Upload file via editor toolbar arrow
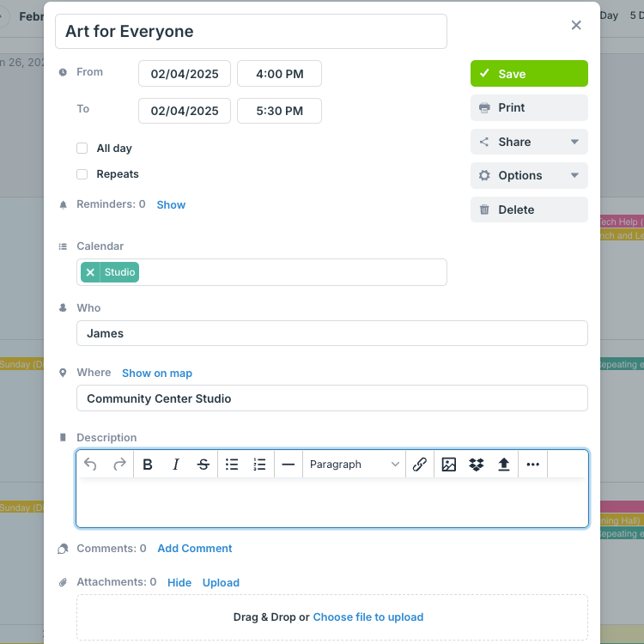Image resolution: width=644 pixels, height=644 pixels. [504, 464]
